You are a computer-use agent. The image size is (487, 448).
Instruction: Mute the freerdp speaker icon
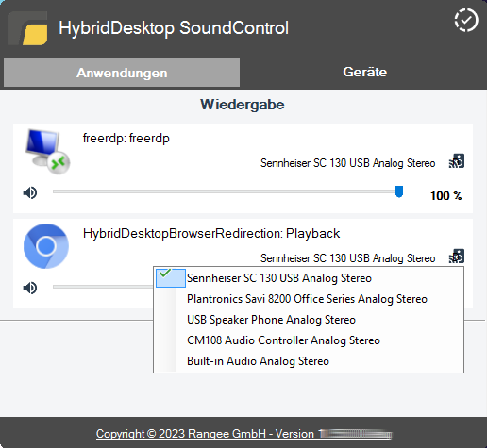pyautogui.click(x=30, y=192)
